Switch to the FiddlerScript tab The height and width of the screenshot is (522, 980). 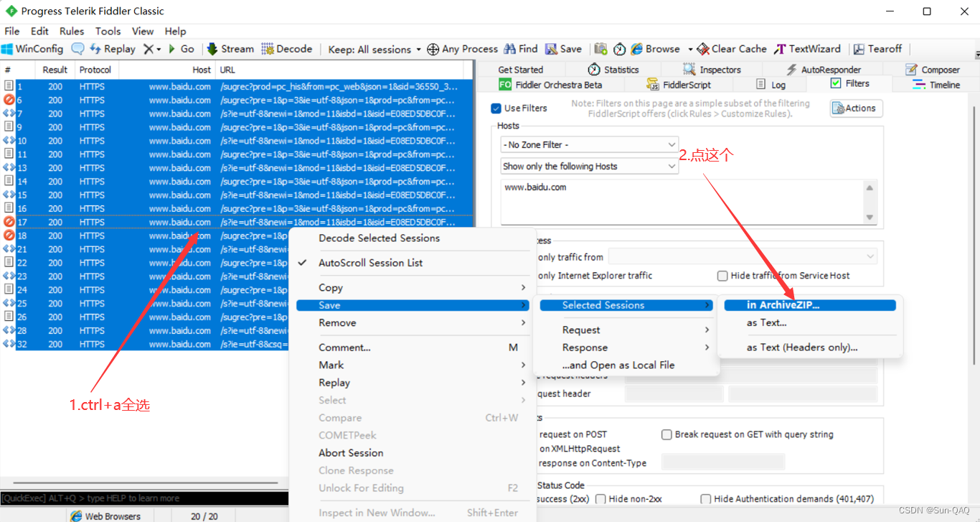(x=678, y=85)
